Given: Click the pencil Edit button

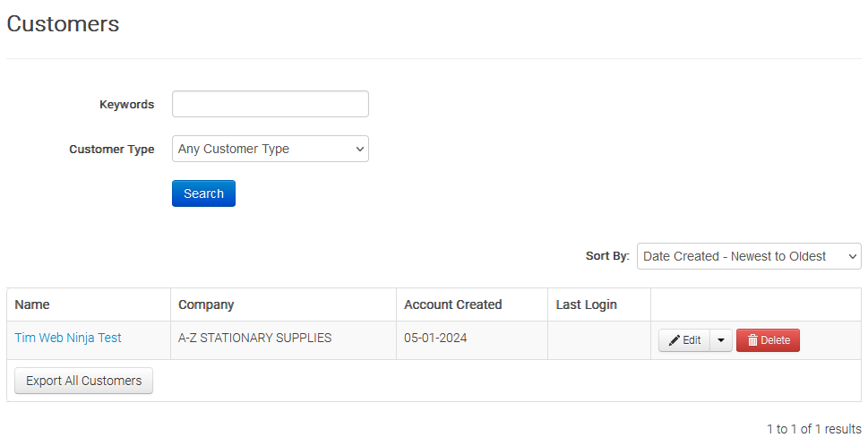Looking at the screenshot, I should (x=684, y=340).
